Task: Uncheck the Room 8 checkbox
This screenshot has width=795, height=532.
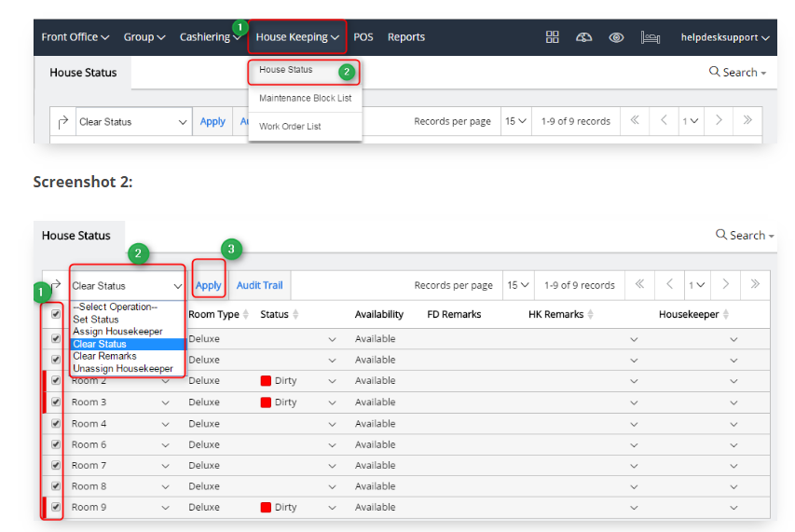Action: coord(56,486)
